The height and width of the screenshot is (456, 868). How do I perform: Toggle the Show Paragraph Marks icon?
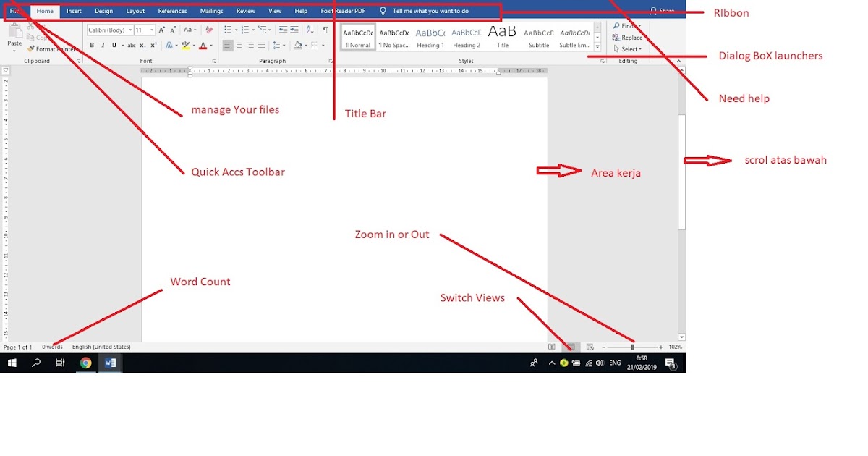coord(325,29)
